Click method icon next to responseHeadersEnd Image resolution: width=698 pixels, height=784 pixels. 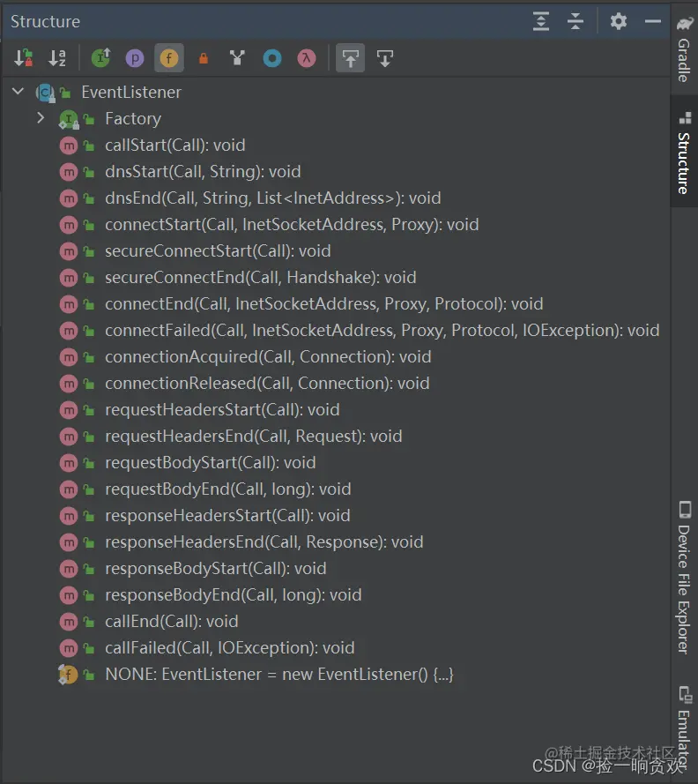tap(69, 542)
